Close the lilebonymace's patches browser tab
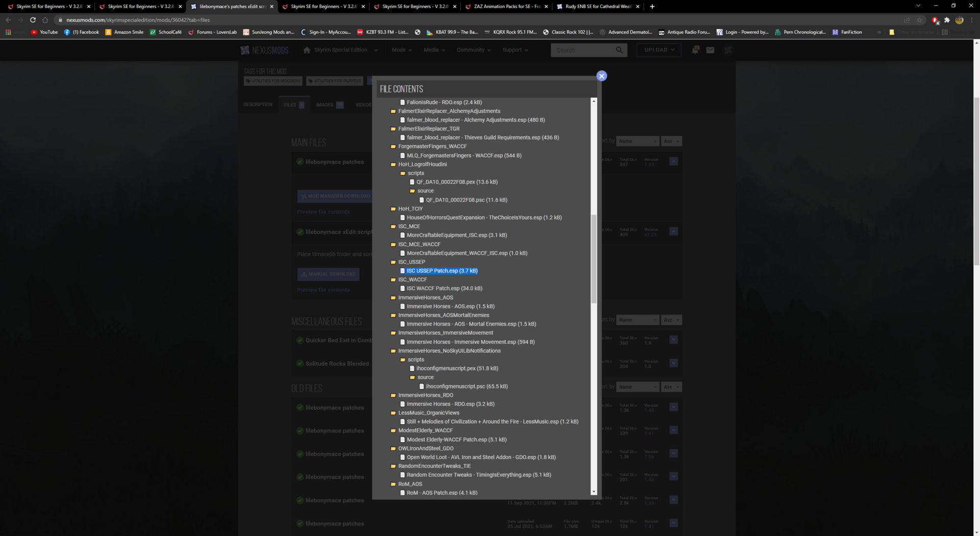Screen dimensions: 980x536 pyautogui.click(x=272, y=7)
